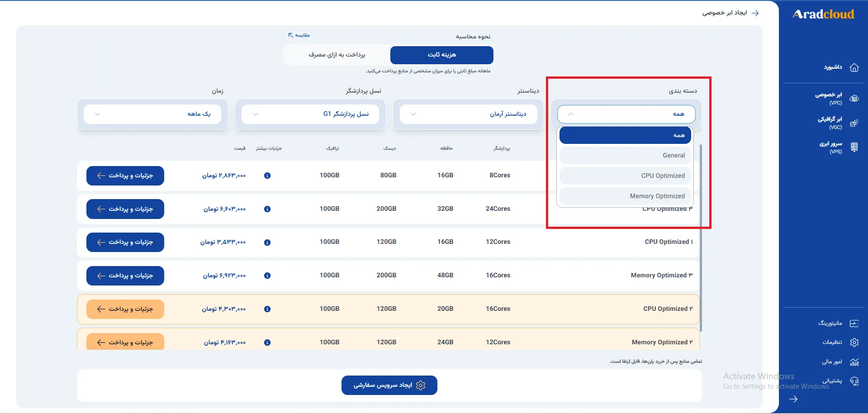Select General option in category list
Screen dimensions: 868x414
(x=625, y=155)
